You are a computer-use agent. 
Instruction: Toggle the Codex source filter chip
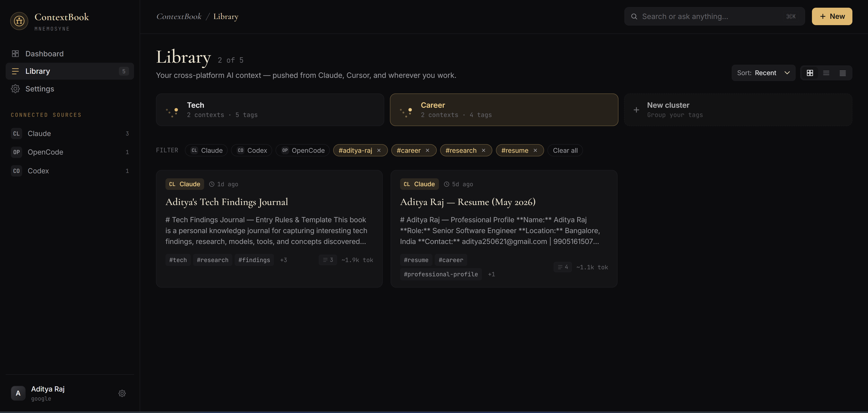[252, 150]
